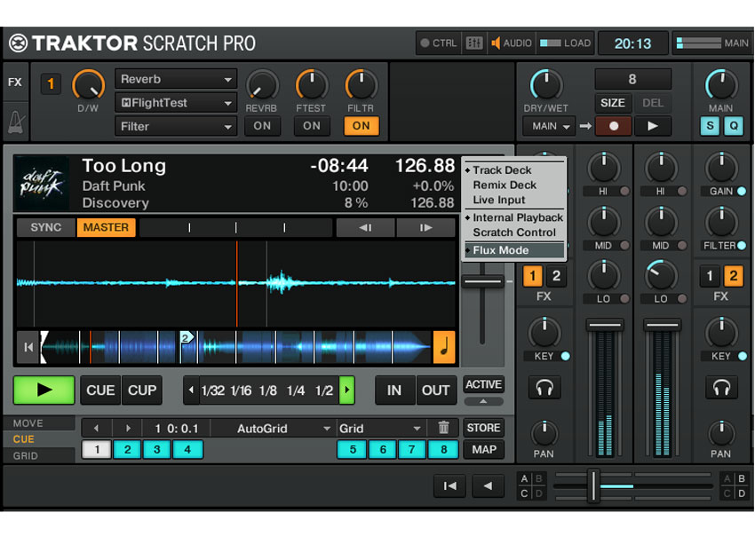Click the left channel volume fader

tap(605, 325)
